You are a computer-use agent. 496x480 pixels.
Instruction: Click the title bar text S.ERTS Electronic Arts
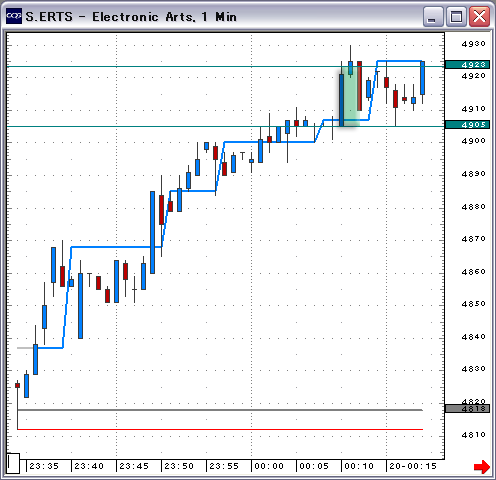coord(131,17)
